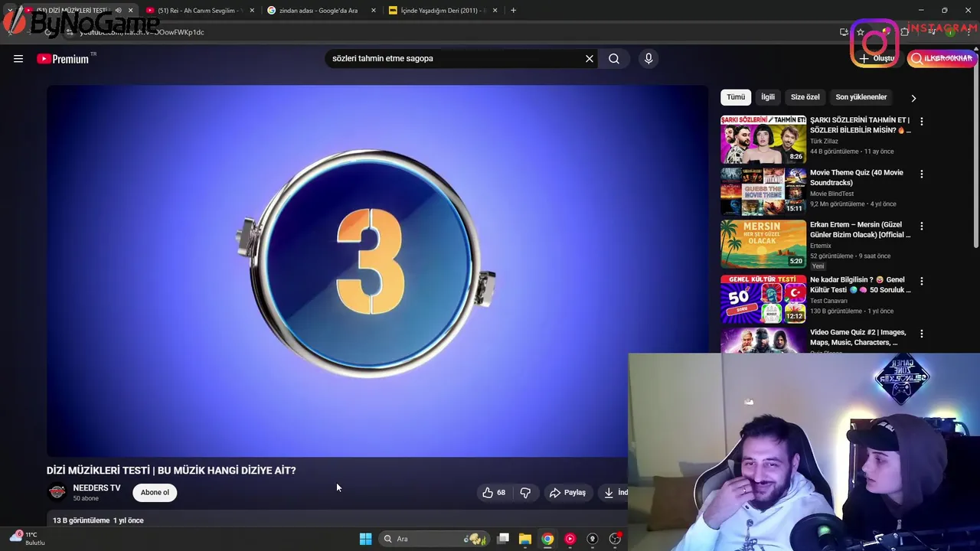Open the Genel Kültür Testi thumbnail
The width and height of the screenshot is (980, 551).
763,299
